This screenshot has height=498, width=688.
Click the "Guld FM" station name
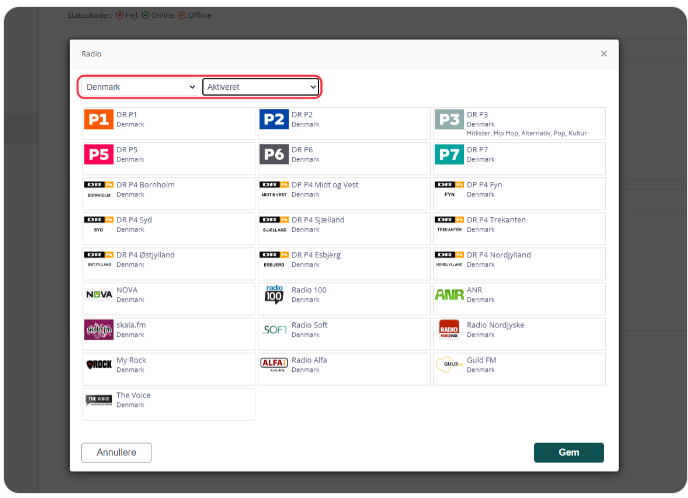(x=481, y=360)
